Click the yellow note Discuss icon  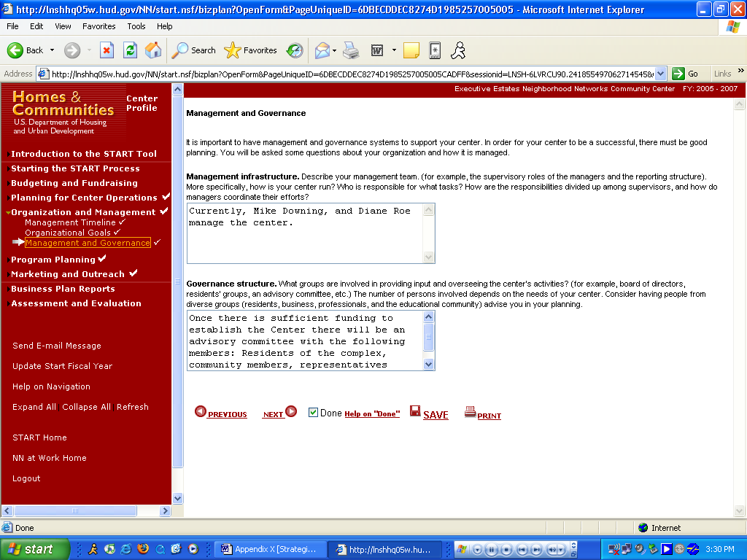click(x=411, y=50)
